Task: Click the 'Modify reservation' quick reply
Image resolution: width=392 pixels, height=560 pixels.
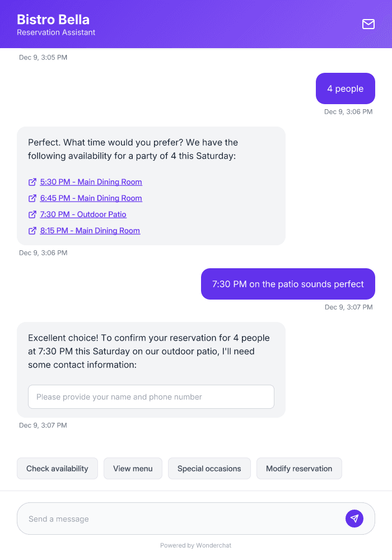Action: tap(299, 468)
